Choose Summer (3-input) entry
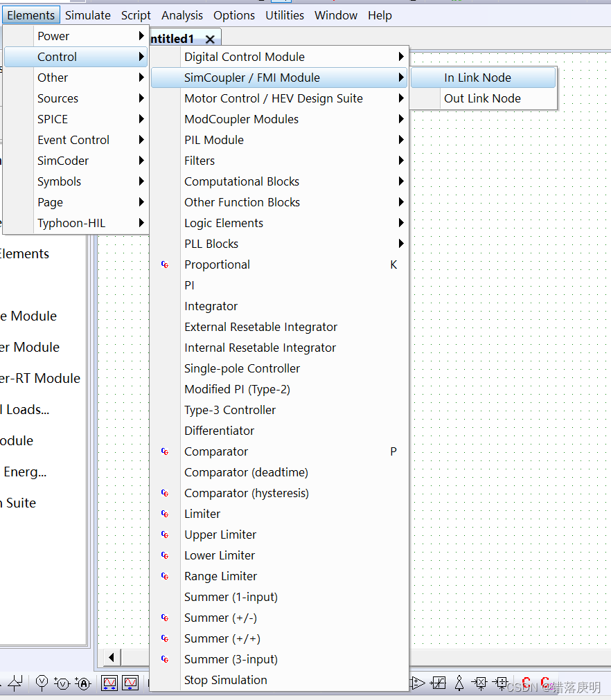The height and width of the screenshot is (700, 611). click(x=279, y=659)
